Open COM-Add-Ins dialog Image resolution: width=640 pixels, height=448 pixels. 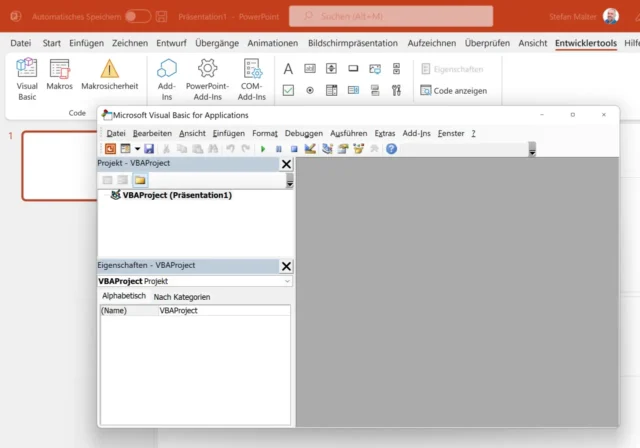pyautogui.click(x=252, y=76)
